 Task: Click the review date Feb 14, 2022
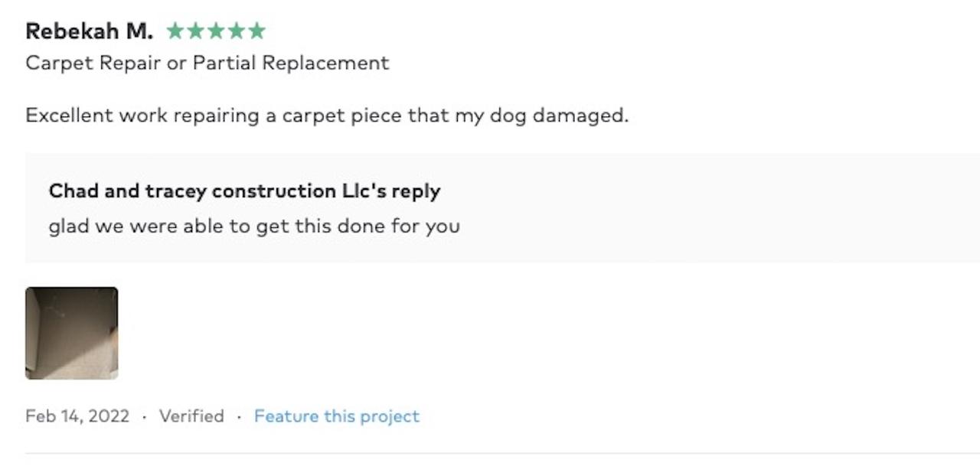[77, 416]
